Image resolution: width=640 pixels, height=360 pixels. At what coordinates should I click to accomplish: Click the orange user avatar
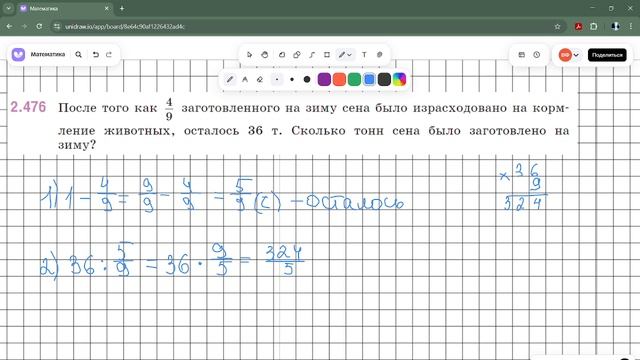[x=565, y=55]
